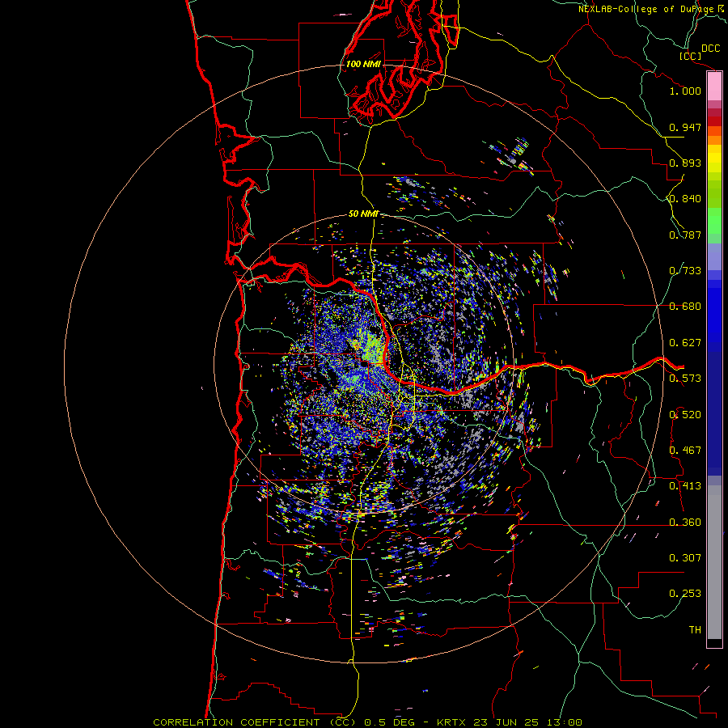Select the 0.467 scale value
This screenshot has height=728, width=728.
point(685,451)
